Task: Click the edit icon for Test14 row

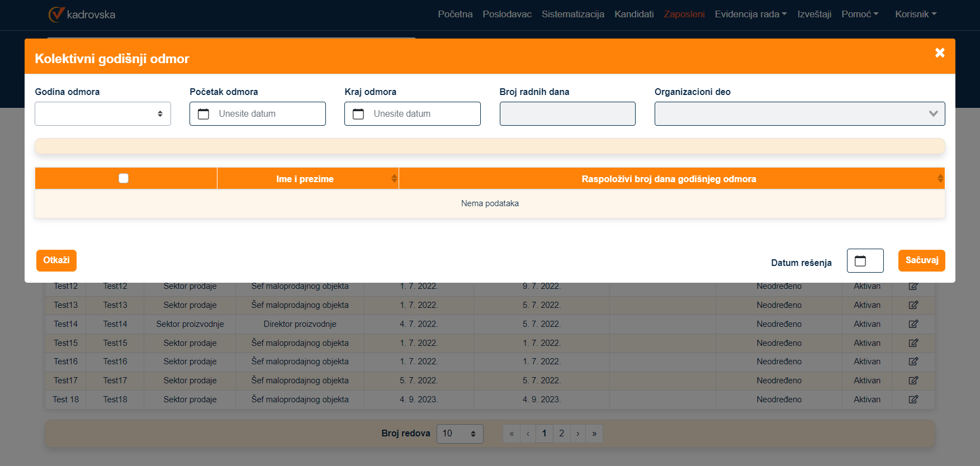Action: 913,324
